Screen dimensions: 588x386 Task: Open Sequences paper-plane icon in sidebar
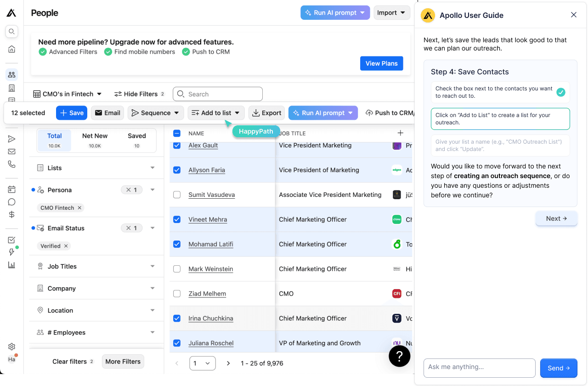(12, 139)
